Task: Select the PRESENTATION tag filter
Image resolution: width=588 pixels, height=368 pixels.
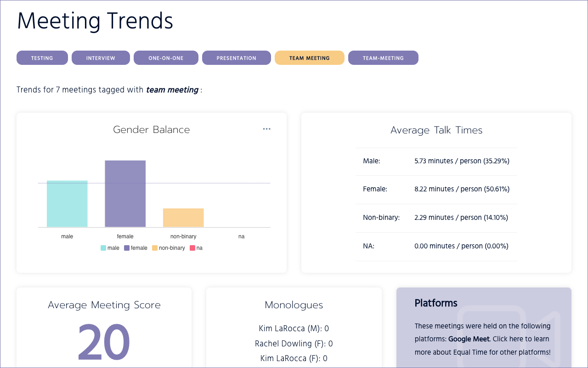Action: (237, 58)
